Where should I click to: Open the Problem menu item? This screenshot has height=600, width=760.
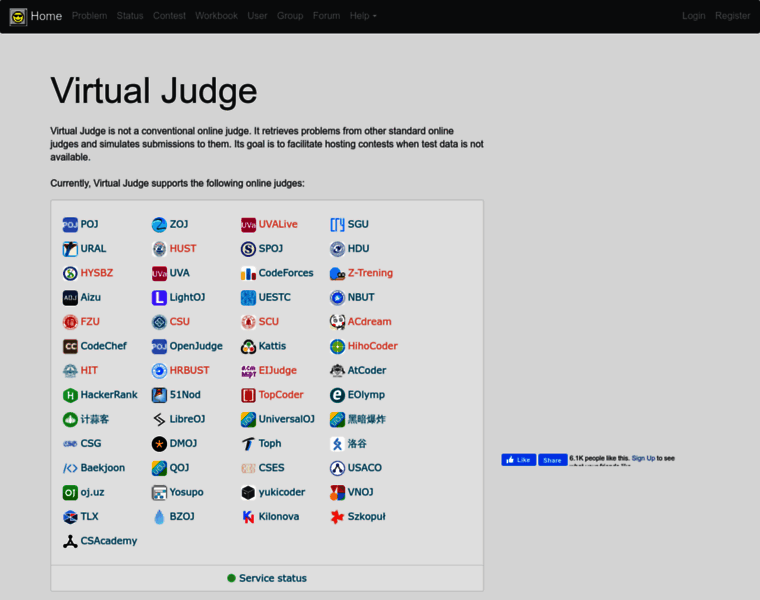coord(90,16)
